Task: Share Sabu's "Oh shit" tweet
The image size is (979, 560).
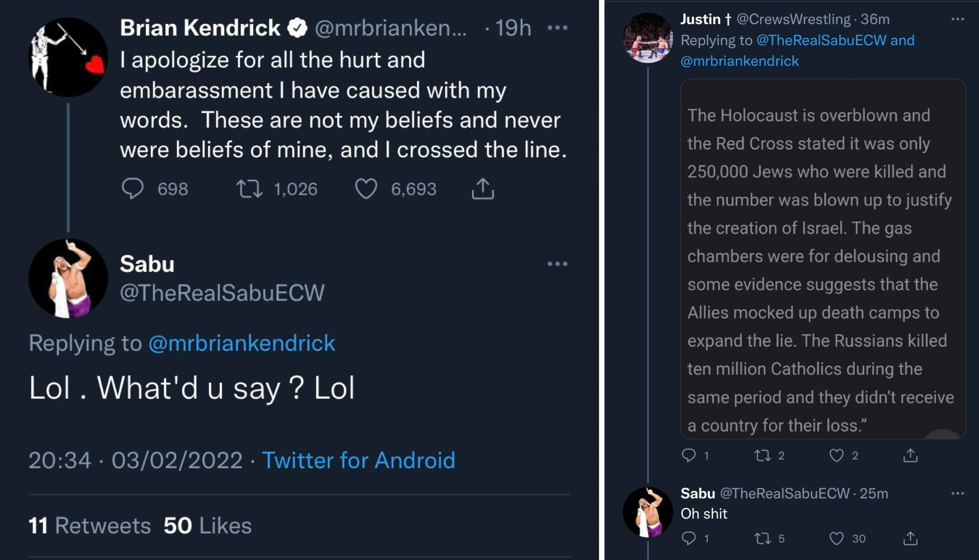Action: click(910, 538)
